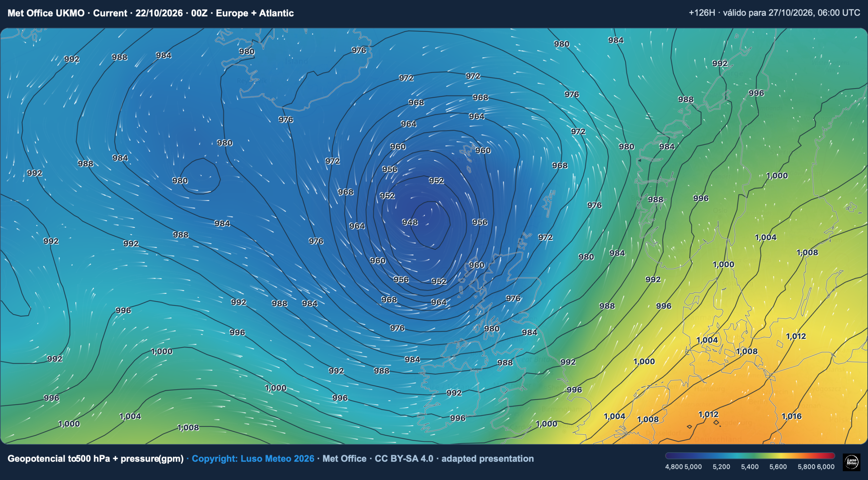Click the legend value 4,800
The width and height of the screenshot is (868, 480).
(x=674, y=467)
